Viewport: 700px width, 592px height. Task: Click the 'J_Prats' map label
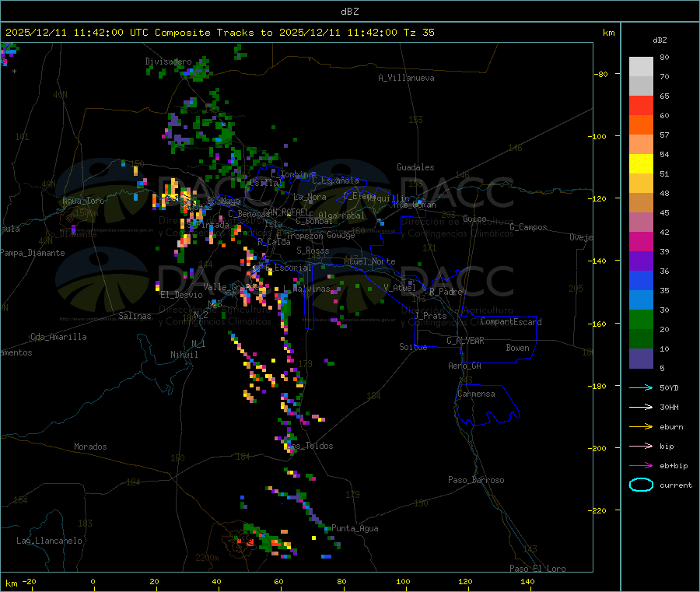[430, 316]
